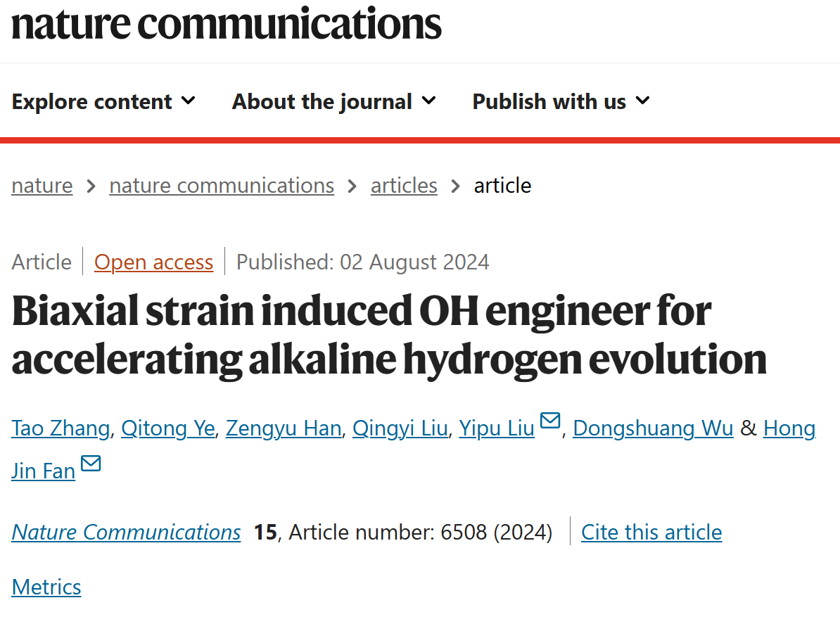The image size is (840, 624).
Task: Open author Qitong Ye's details
Action: [167, 428]
